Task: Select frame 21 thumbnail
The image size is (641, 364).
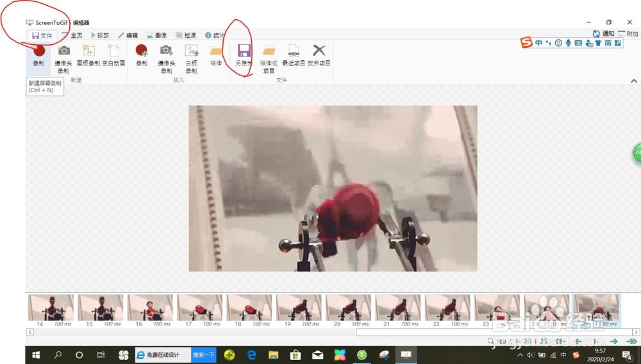Action: (398, 310)
